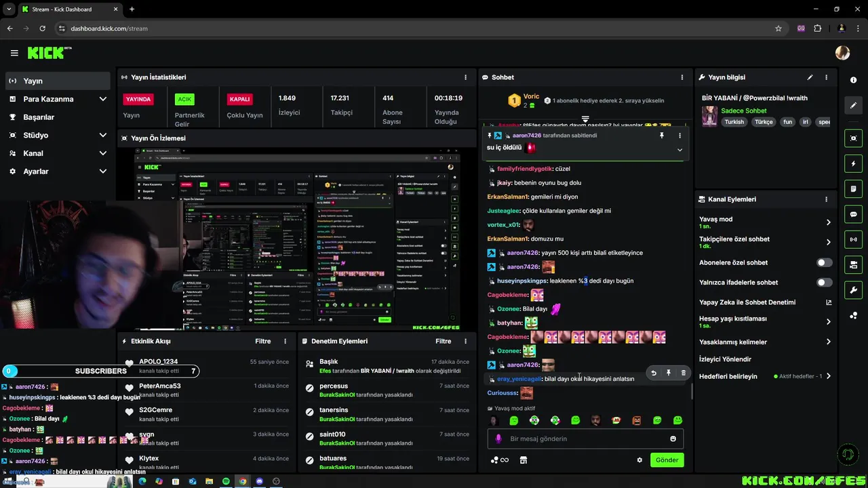
Task: Click the camera switch icon in the right toolbar
Action: pyautogui.click(x=853, y=264)
